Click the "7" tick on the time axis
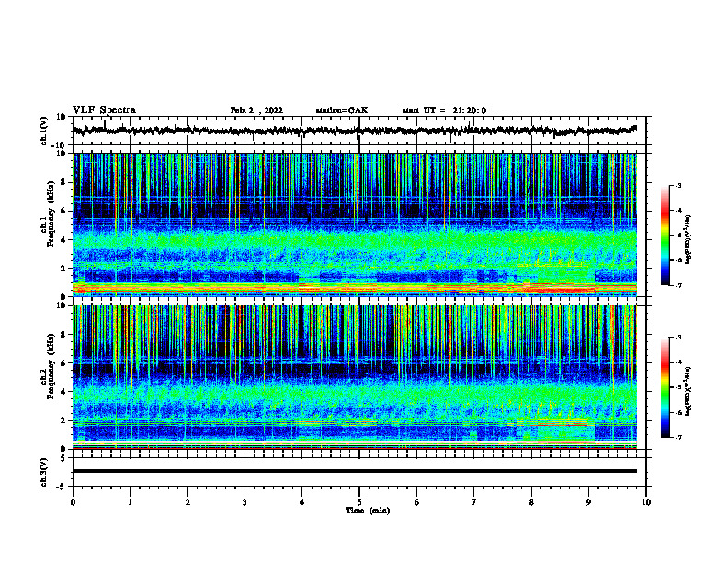This screenshot has height=563, width=728. click(x=474, y=502)
